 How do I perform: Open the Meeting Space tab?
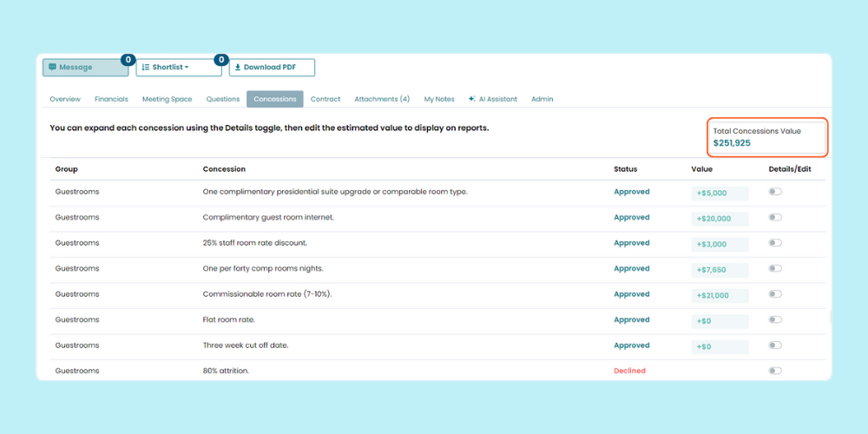click(x=168, y=99)
